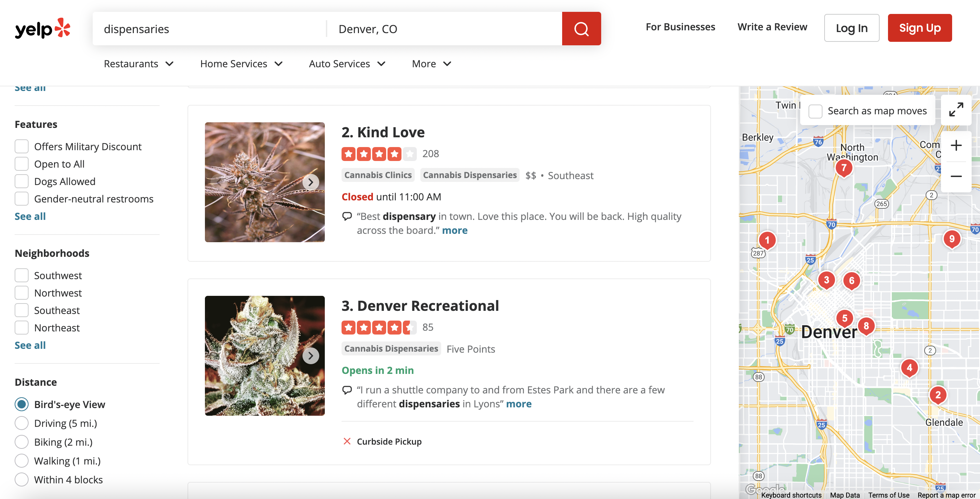Open For Businesses menu
The width and height of the screenshot is (980, 499).
tap(680, 27)
